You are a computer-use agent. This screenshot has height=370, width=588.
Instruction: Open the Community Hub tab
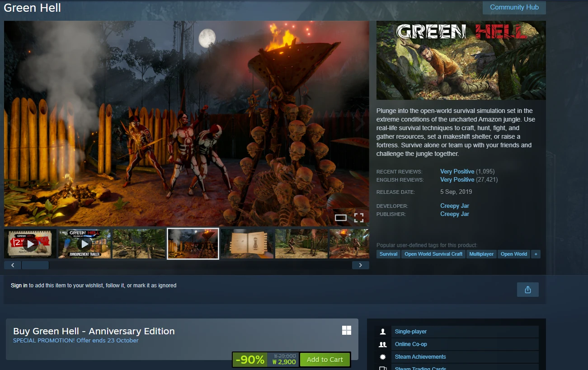[x=514, y=7]
